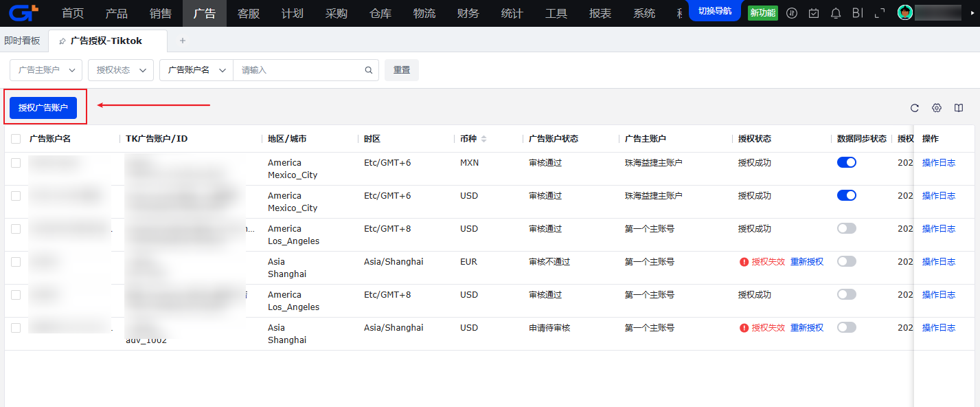Open the help book icon above table

click(959, 108)
